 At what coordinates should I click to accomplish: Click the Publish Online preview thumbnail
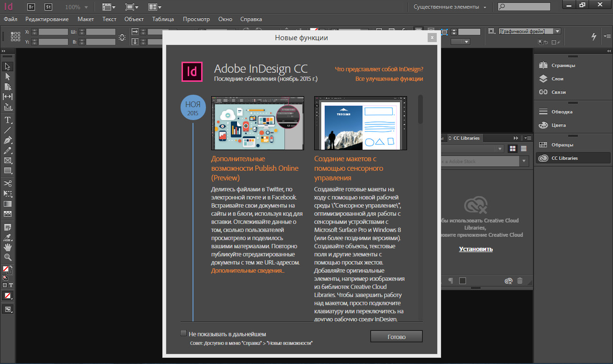point(258,123)
